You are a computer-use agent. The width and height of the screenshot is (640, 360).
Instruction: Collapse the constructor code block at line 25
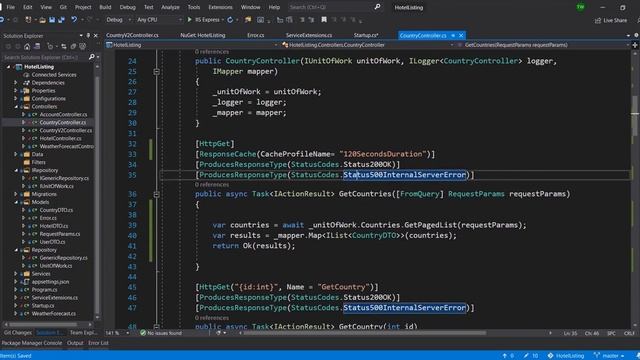pos(156,71)
